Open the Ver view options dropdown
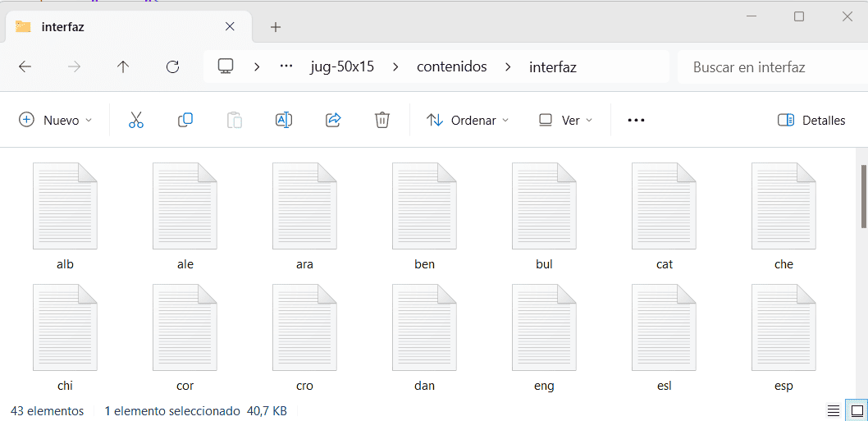Viewport: 868px width, 421px height. pos(565,120)
